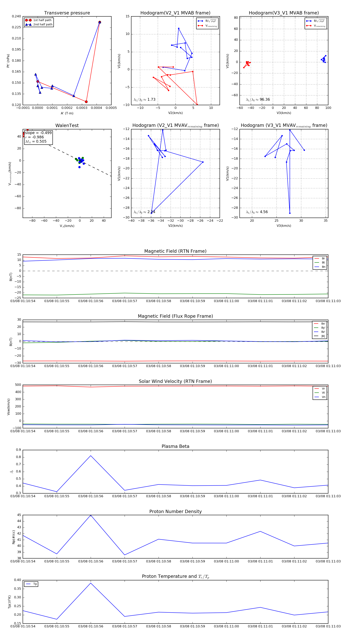
Task: Click the Hodogram V3_V1 MVAV remaining frame title
Action: 284,125
